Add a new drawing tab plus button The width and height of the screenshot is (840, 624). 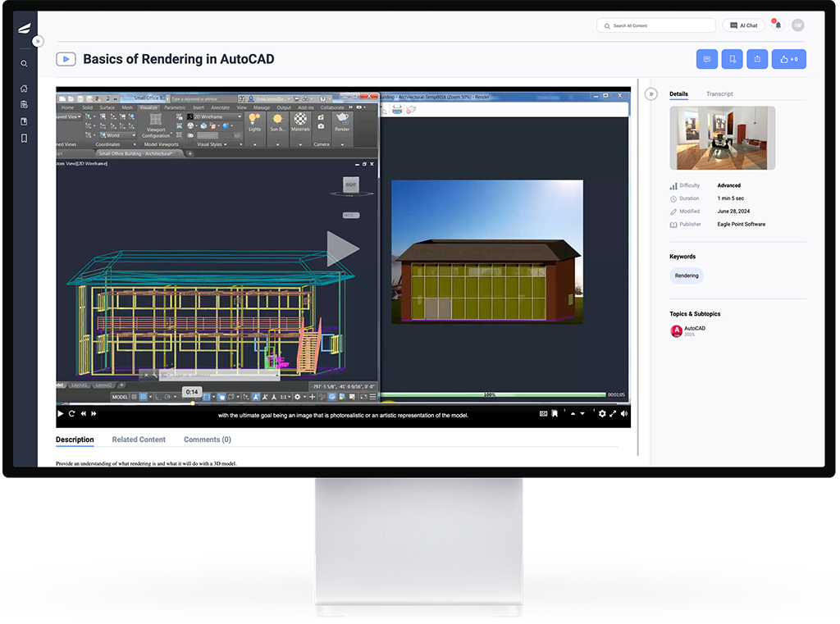pyautogui.click(x=189, y=153)
